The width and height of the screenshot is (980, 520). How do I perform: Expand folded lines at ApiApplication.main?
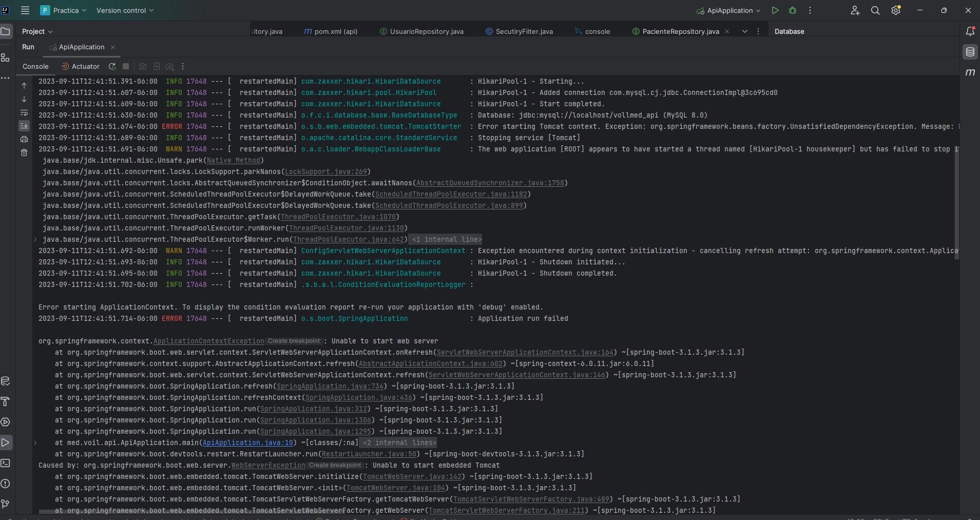pos(35,442)
